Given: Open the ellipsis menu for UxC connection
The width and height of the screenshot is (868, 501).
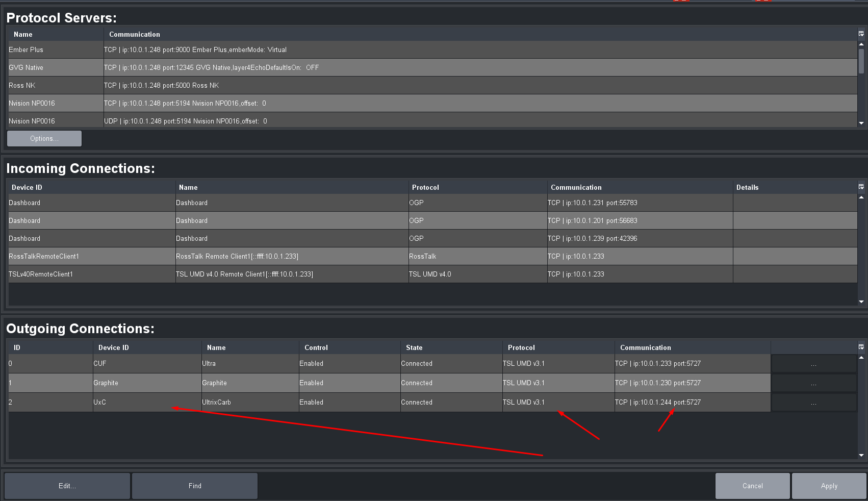Looking at the screenshot, I should point(813,403).
